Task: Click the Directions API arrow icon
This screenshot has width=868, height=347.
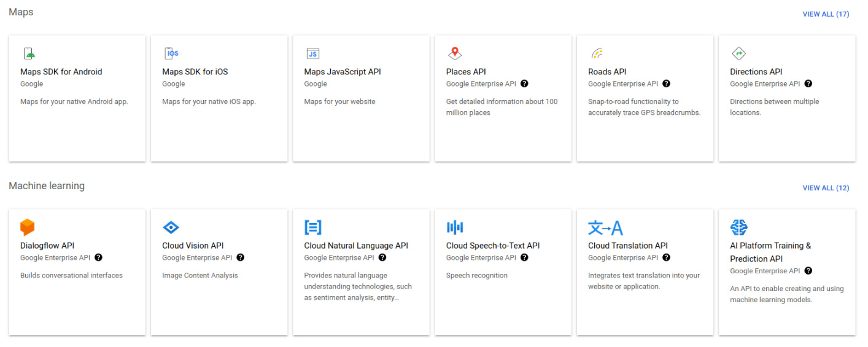Action: click(x=738, y=53)
